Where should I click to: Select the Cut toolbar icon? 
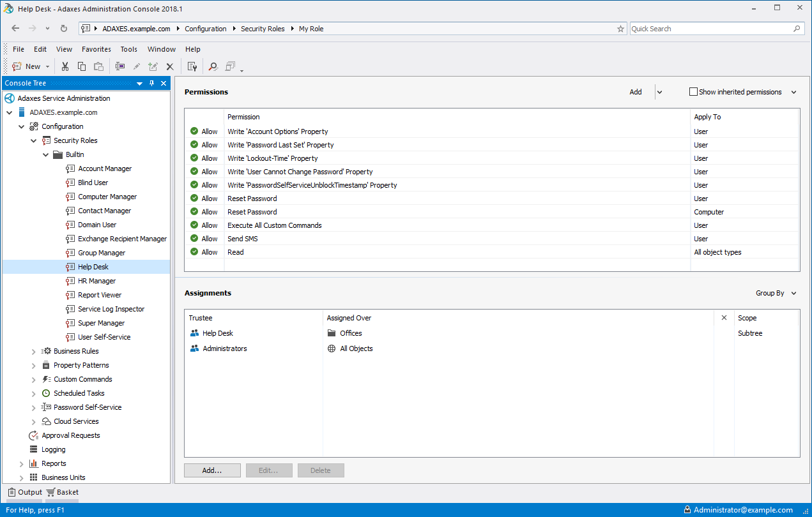65,66
